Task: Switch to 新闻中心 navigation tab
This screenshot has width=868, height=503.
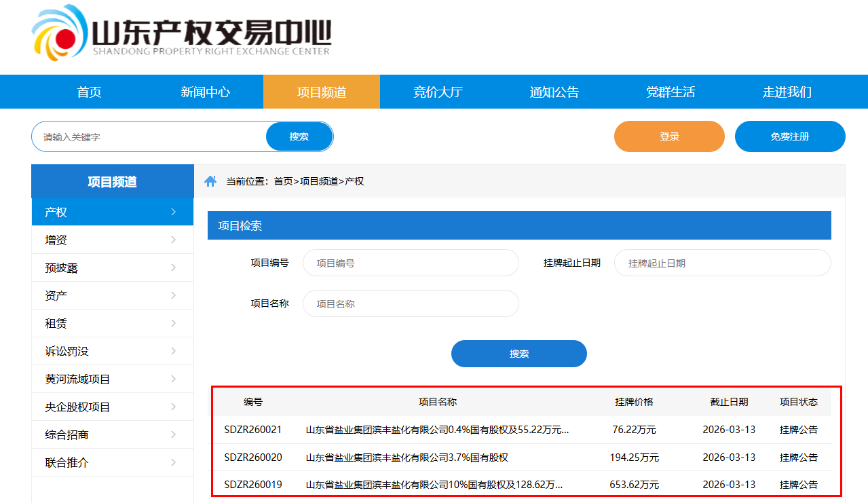Action: (x=205, y=92)
